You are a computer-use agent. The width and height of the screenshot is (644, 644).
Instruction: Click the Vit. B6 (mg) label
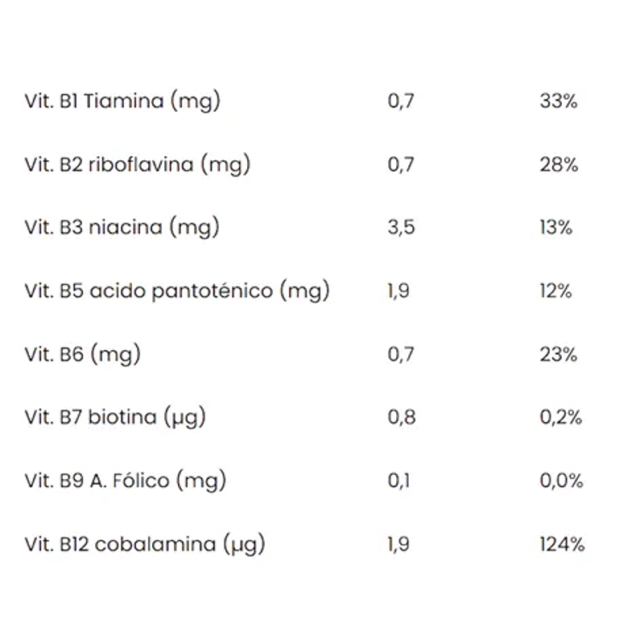[x=83, y=354]
